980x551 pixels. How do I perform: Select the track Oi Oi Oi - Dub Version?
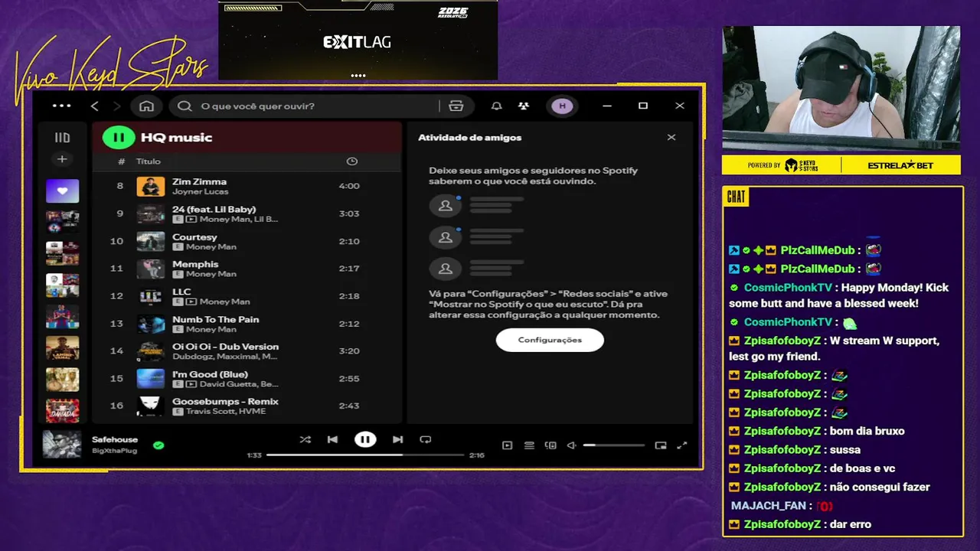point(225,347)
